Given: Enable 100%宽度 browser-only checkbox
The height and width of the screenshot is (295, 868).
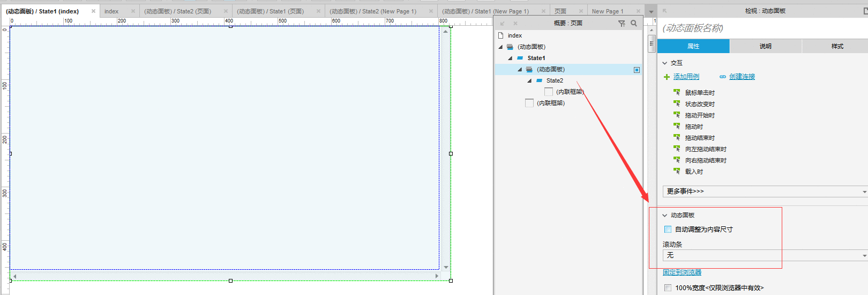Looking at the screenshot, I should click(668, 287).
